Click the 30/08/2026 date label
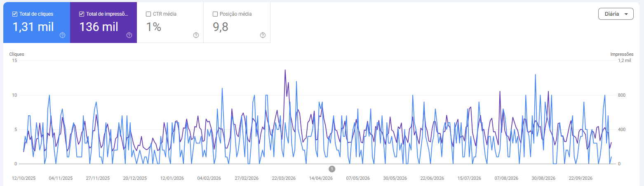 point(543,179)
